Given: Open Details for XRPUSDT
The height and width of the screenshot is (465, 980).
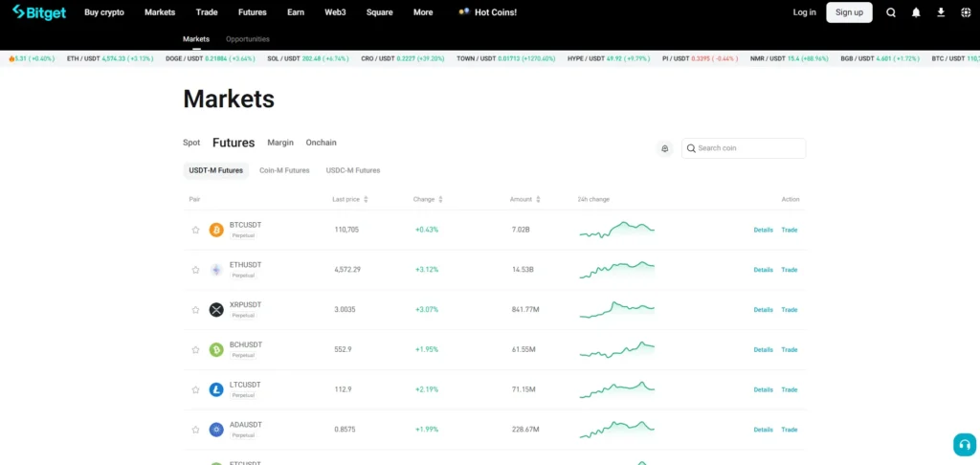Looking at the screenshot, I should click(763, 310).
